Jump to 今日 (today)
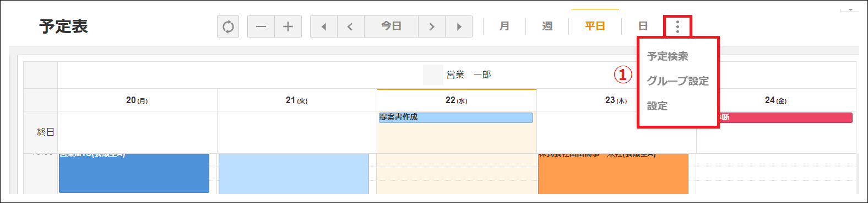 pyautogui.click(x=392, y=26)
